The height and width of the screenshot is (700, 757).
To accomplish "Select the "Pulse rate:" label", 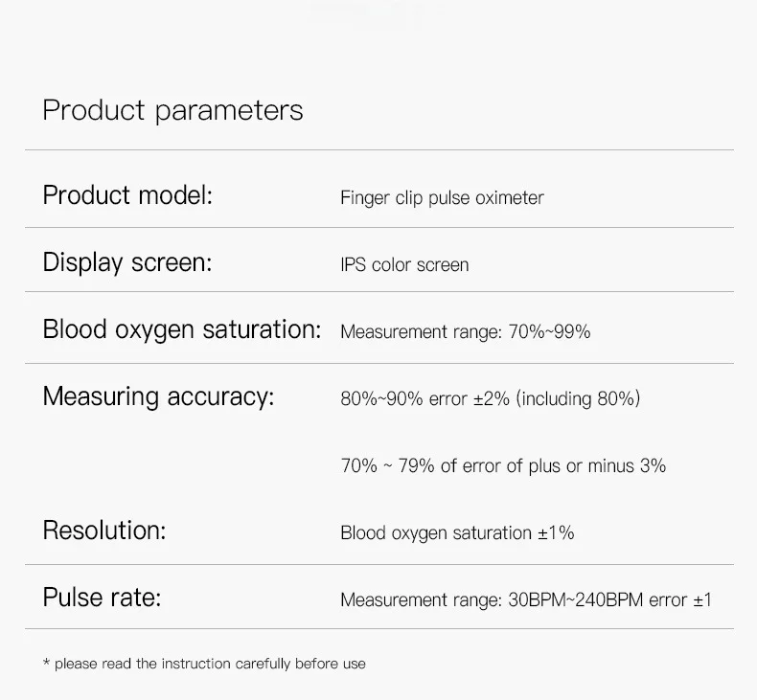I will pyautogui.click(x=102, y=598).
